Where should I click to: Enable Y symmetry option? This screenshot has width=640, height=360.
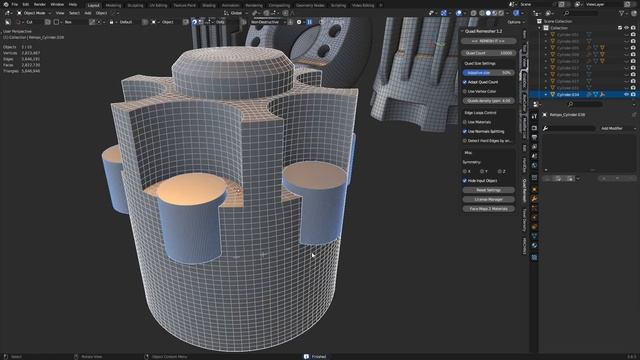coord(482,171)
